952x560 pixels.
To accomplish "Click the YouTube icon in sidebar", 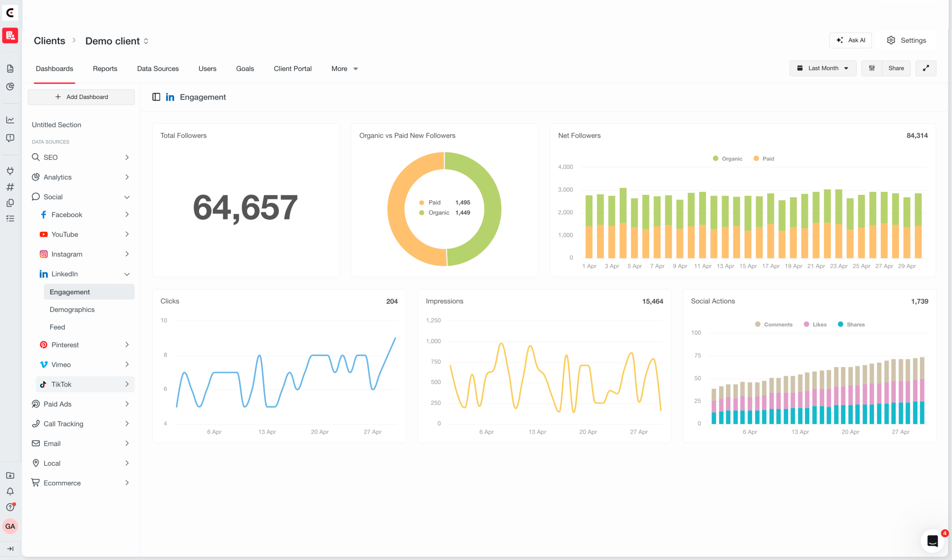I will tap(44, 234).
